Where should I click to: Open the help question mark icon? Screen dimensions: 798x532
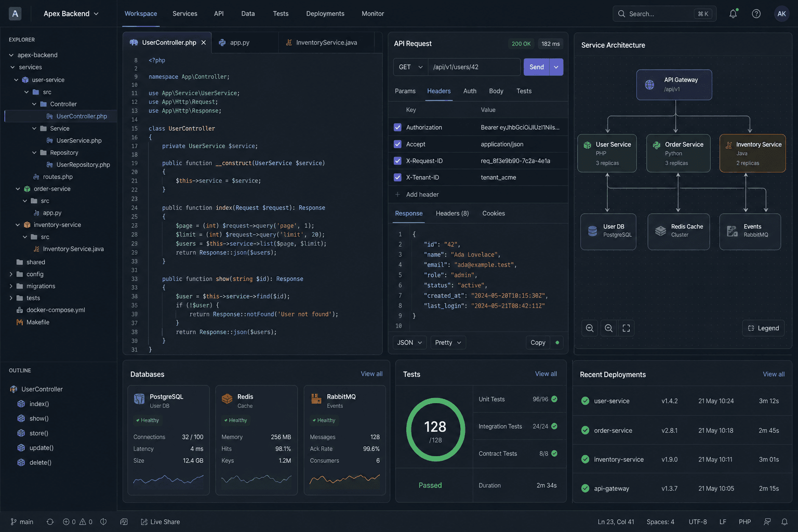[756, 14]
